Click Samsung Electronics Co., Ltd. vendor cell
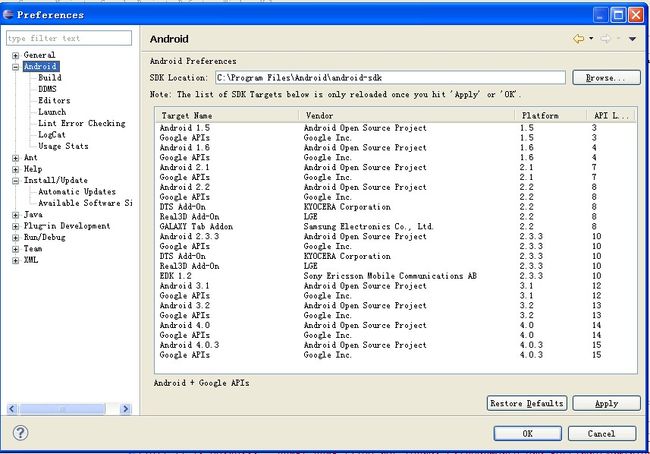Viewport: 650px width, 454px height. click(369, 227)
